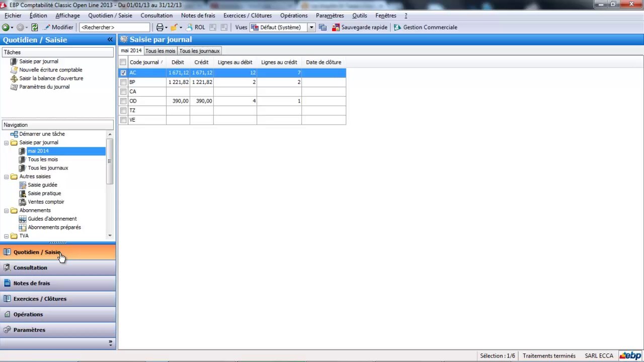Check the OD journal row checkbox
This screenshot has width=644, height=362.
123,101
